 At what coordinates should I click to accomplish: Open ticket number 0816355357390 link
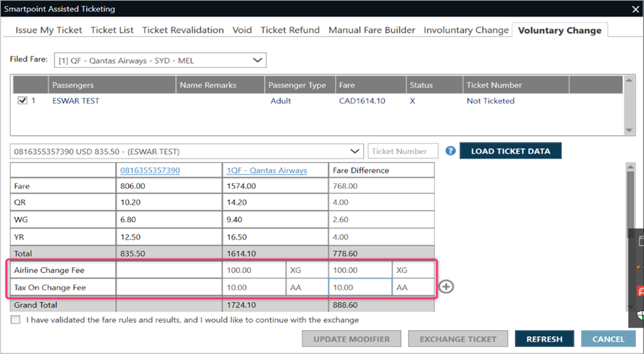pyautogui.click(x=150, y=170)
